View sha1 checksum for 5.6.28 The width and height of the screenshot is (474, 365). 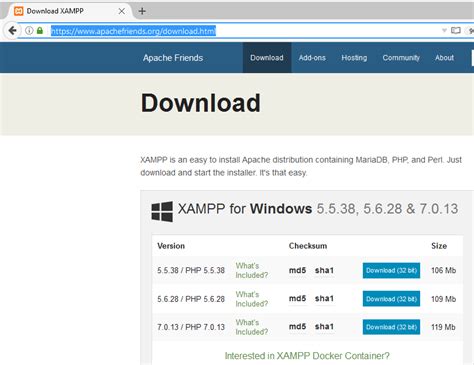[324, 298]
